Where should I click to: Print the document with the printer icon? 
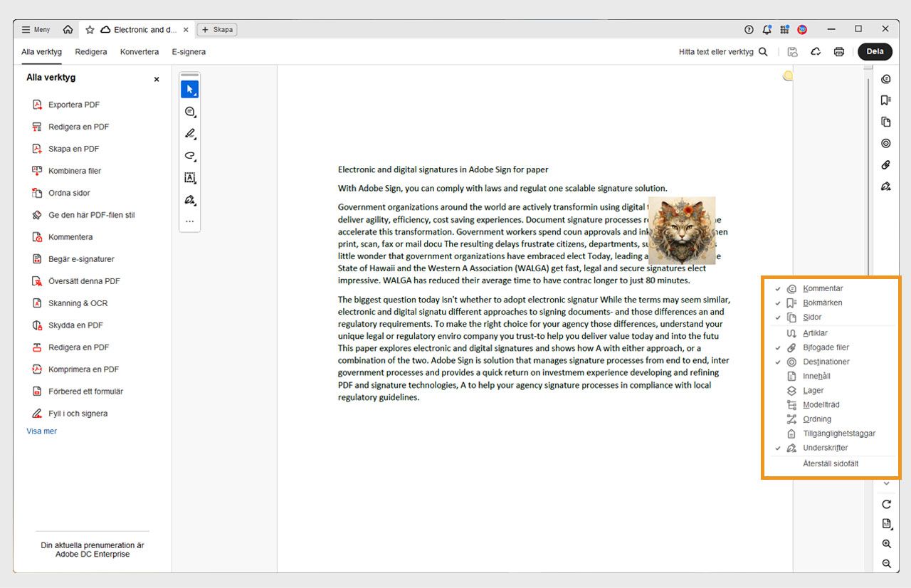coord(839,52)
